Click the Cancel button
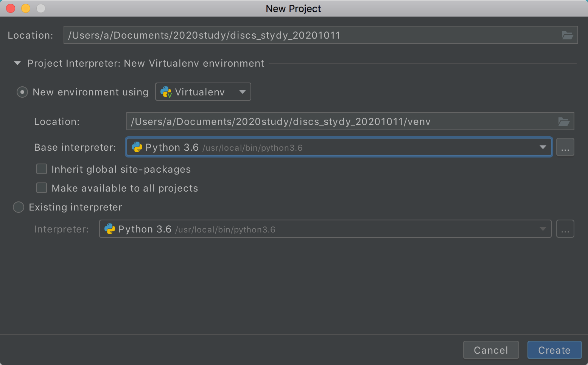This screenshot has height=365, width=588. click(x=491, y=350)
